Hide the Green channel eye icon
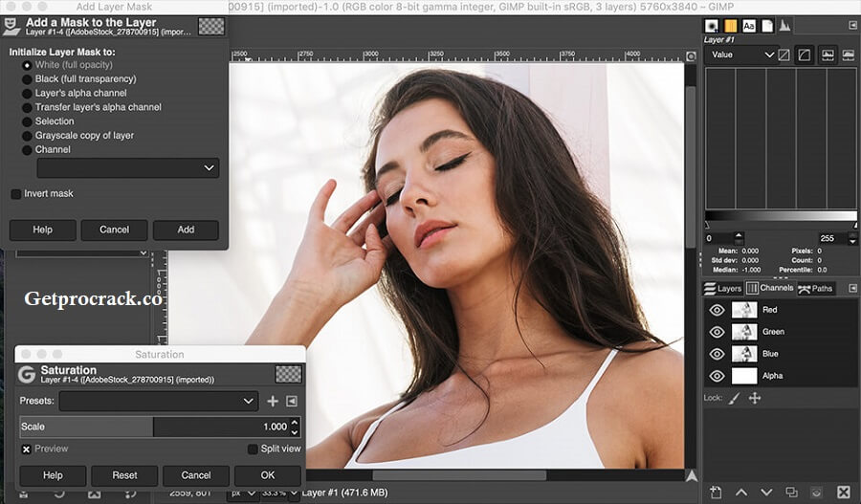The width and height of the screenshot is (861, 504). pyautogui.click(x=717, y=332)
